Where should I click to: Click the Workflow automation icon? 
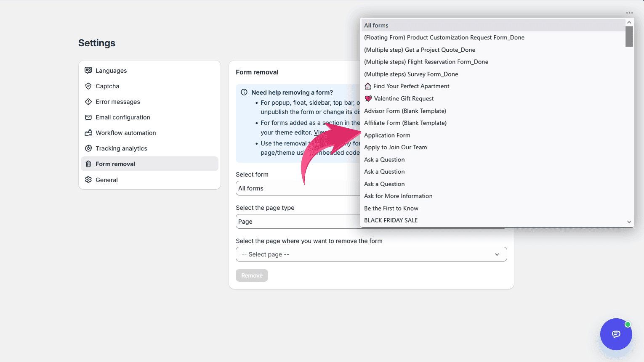click(88, 132)
